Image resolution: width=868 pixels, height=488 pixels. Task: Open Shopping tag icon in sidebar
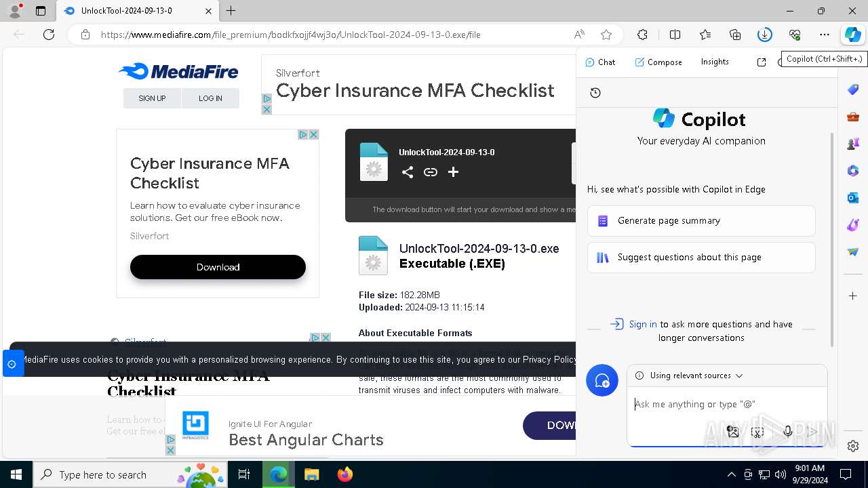(853, 89)
